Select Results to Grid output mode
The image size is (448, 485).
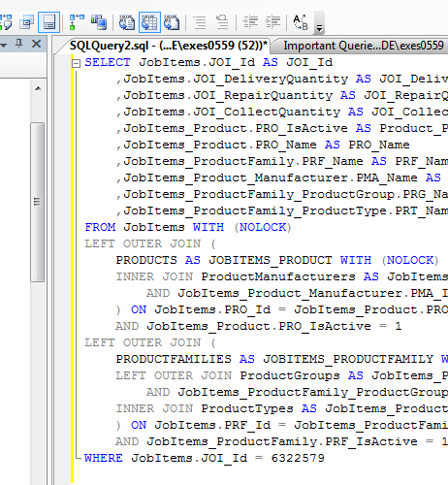(149, 22)
